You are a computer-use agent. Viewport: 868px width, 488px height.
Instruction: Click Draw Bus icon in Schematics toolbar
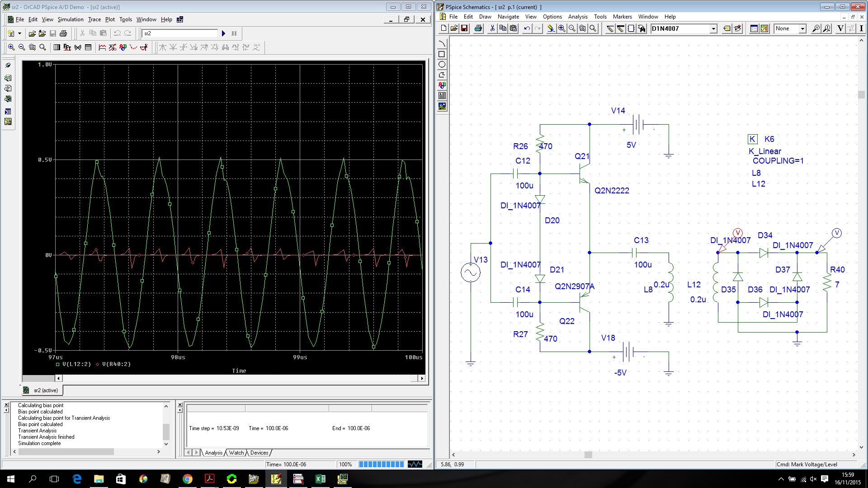621,28
